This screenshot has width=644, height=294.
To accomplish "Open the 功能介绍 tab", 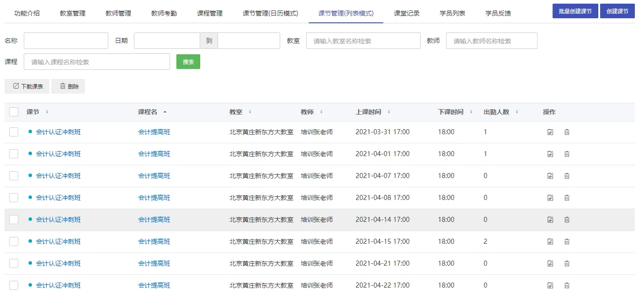I will [x=27, y=13].
